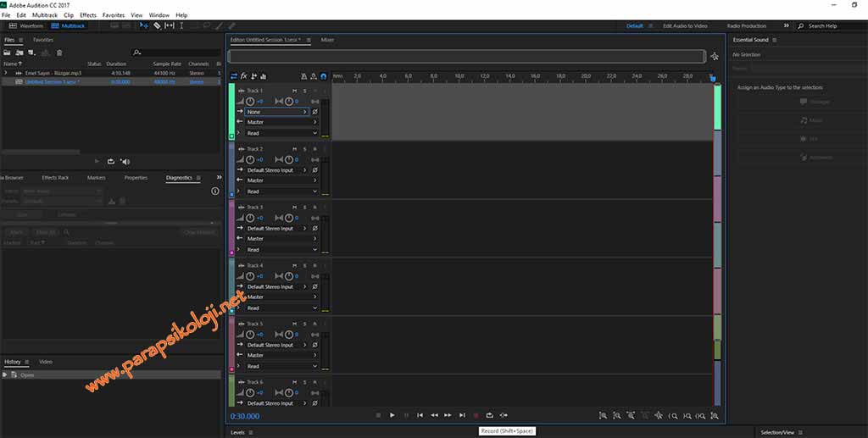868x438 pixels.
Task: Click the Play button in the transport
Action: [392, 415]
